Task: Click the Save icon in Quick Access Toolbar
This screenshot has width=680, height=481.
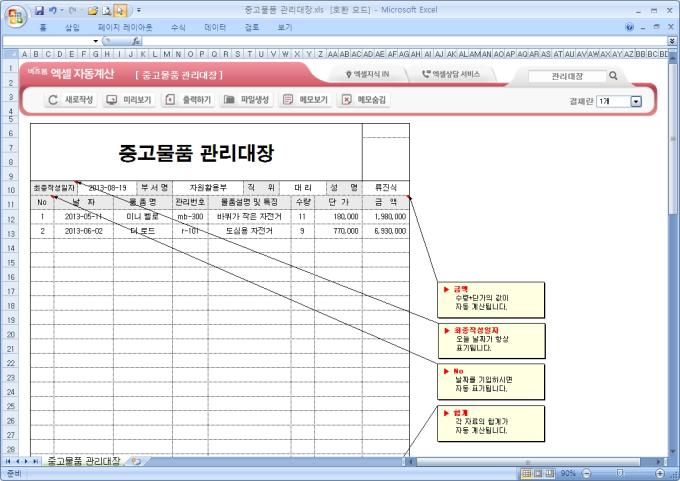Action: [39, 10]
